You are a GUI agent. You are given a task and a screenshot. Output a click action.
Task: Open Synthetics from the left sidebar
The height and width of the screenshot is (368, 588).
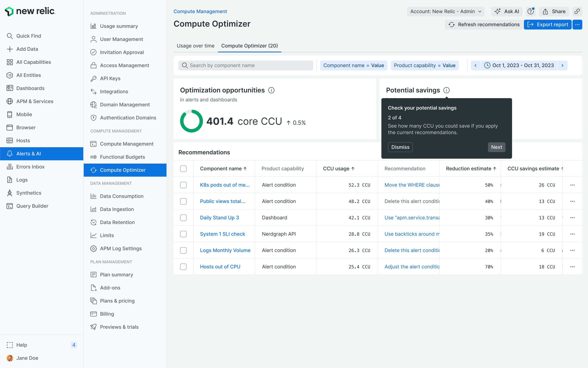[x=29, y=193]
